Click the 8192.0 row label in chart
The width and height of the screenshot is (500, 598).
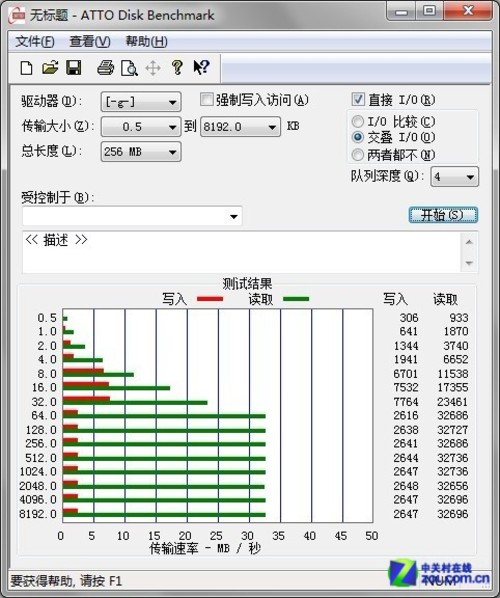(x=38, y=514)
